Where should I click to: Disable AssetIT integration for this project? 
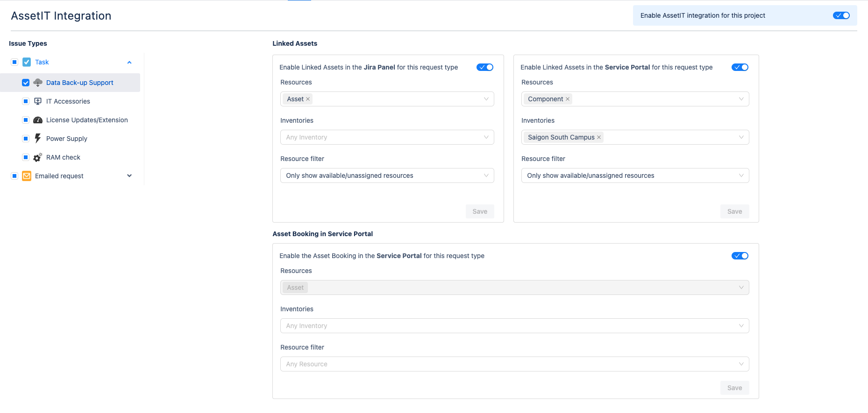coord(841,15)
